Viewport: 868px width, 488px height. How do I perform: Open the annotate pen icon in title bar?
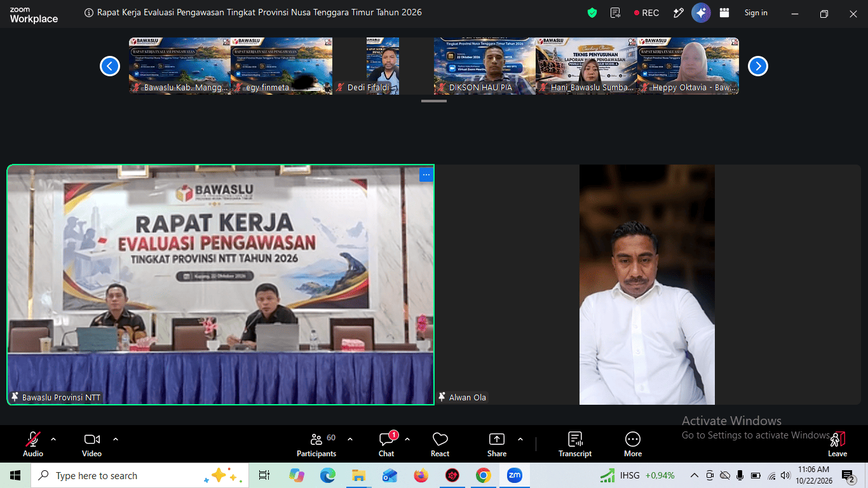point(679,13)
